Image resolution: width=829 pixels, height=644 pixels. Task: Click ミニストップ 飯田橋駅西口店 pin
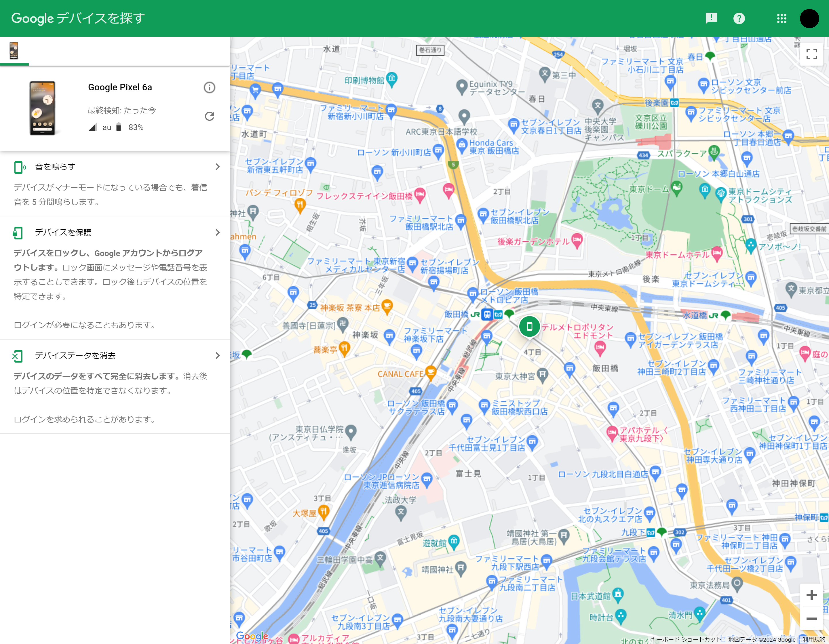pos(484,406)
